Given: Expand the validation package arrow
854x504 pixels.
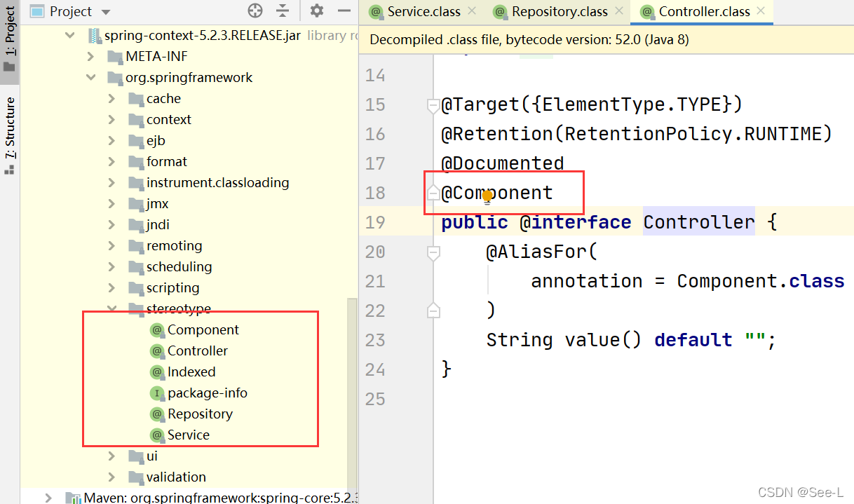Looking at the screenshot, I should point(112,477).
